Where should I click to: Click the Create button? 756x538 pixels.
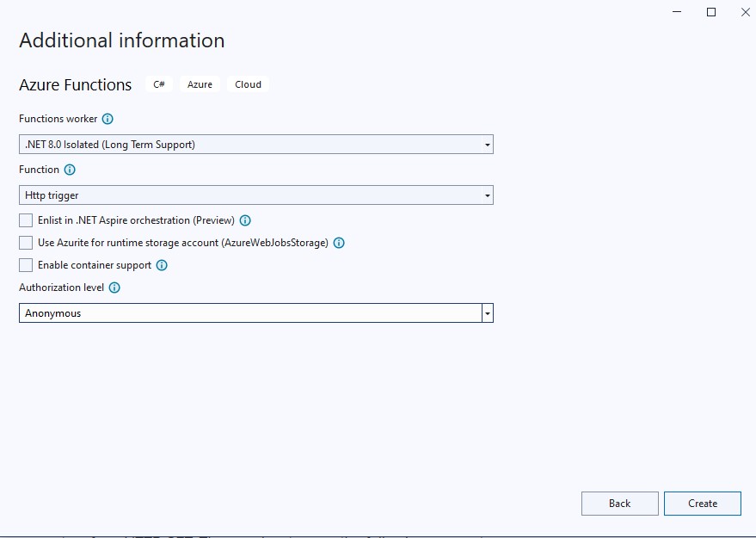(703, 504)
